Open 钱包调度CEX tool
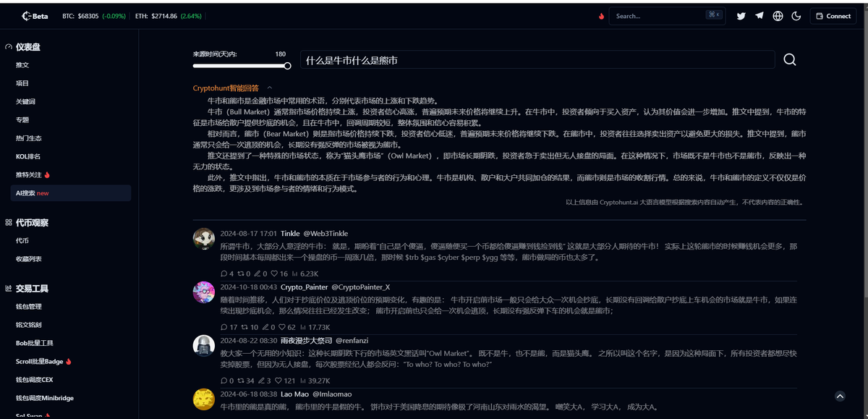 pyautogui.click(x=35, y=379)
